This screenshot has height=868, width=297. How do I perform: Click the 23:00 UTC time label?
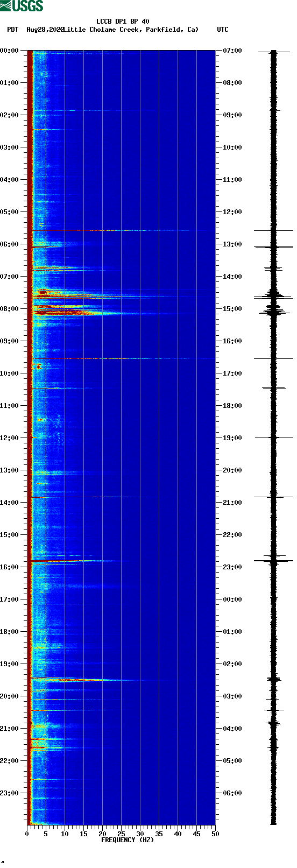(x=232, y=567)
